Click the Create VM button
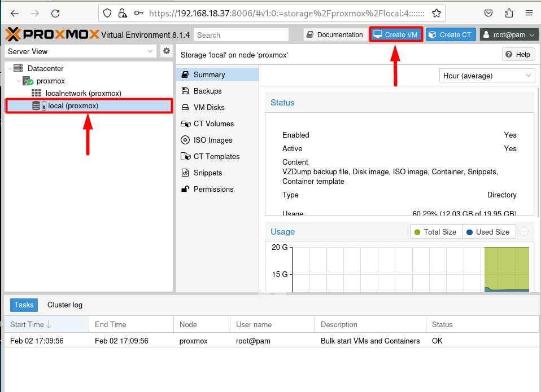Image resolution: width=541 pixels, height=392 pixels. (x=396, y=34)
